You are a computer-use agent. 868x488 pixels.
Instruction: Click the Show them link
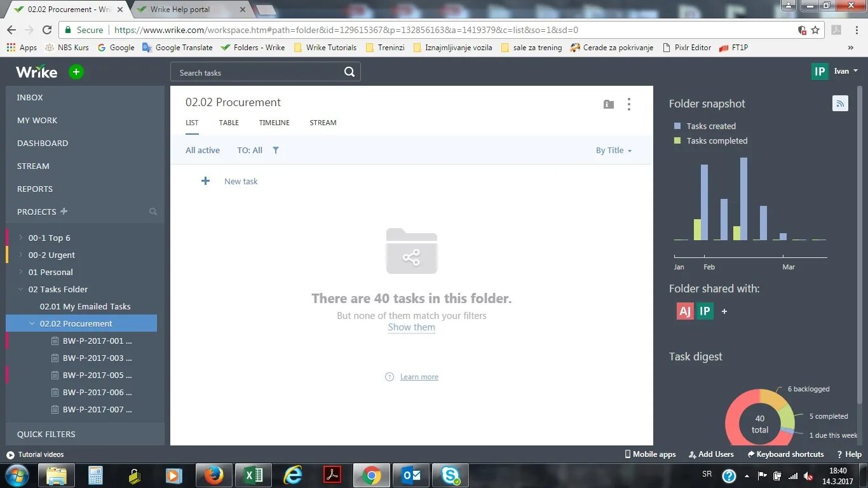412,327
